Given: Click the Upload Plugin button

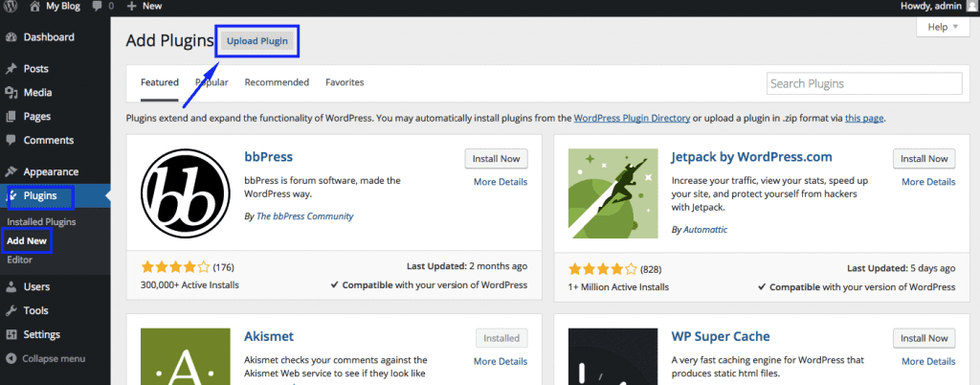Looking at the screenshot, I should point(257,41).
